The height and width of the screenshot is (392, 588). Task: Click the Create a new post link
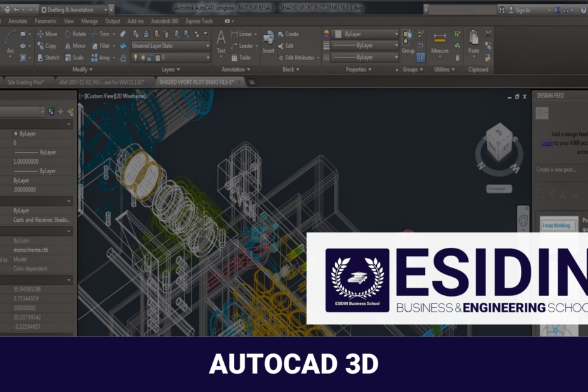coord(556,171)
